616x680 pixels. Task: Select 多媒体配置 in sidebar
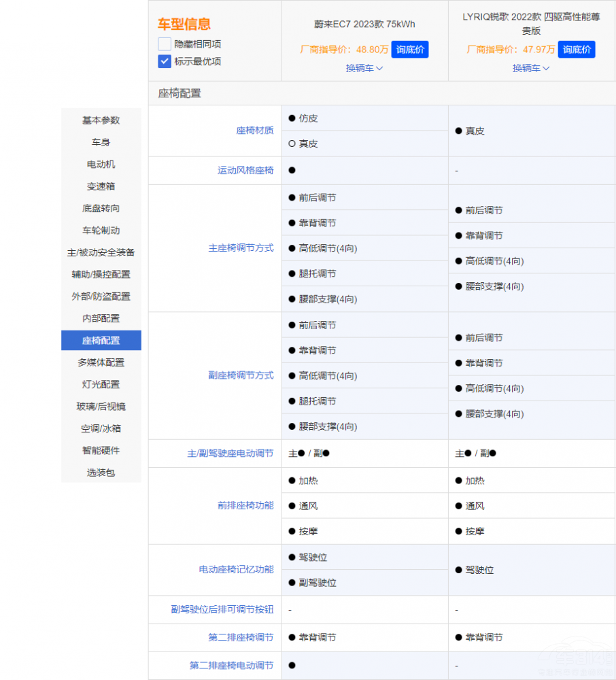point(101,362)
